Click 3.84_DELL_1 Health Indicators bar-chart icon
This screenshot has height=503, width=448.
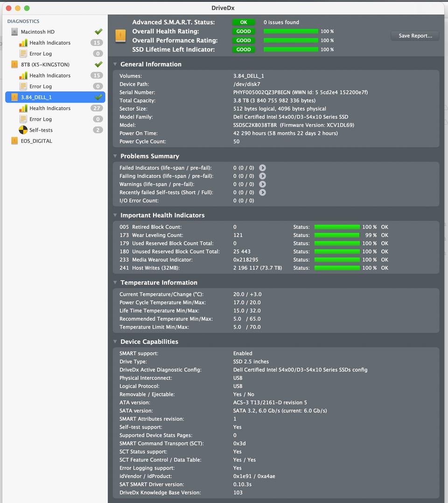click(x=23, y=108)
